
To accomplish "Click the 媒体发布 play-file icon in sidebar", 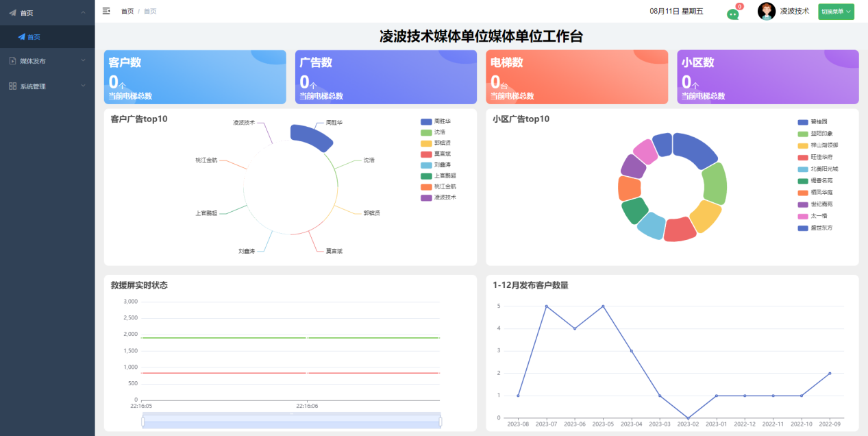I will point(12,61).
